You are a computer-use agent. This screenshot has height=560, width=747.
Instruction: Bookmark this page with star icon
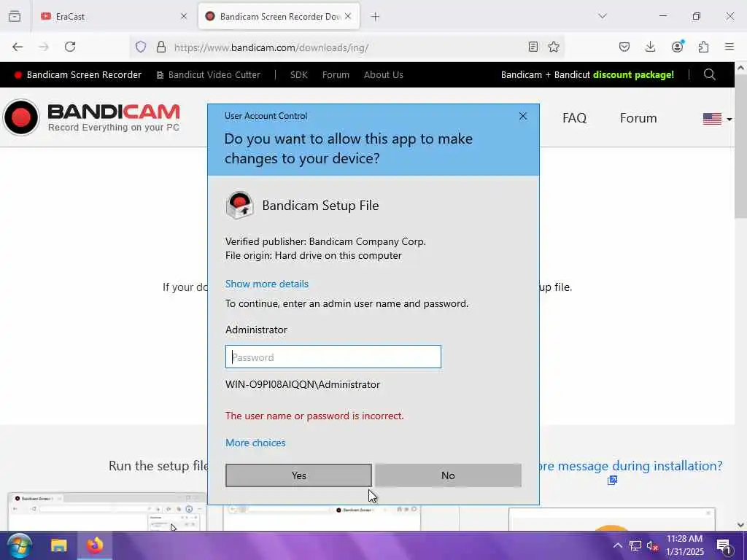[x=554, y=47]
